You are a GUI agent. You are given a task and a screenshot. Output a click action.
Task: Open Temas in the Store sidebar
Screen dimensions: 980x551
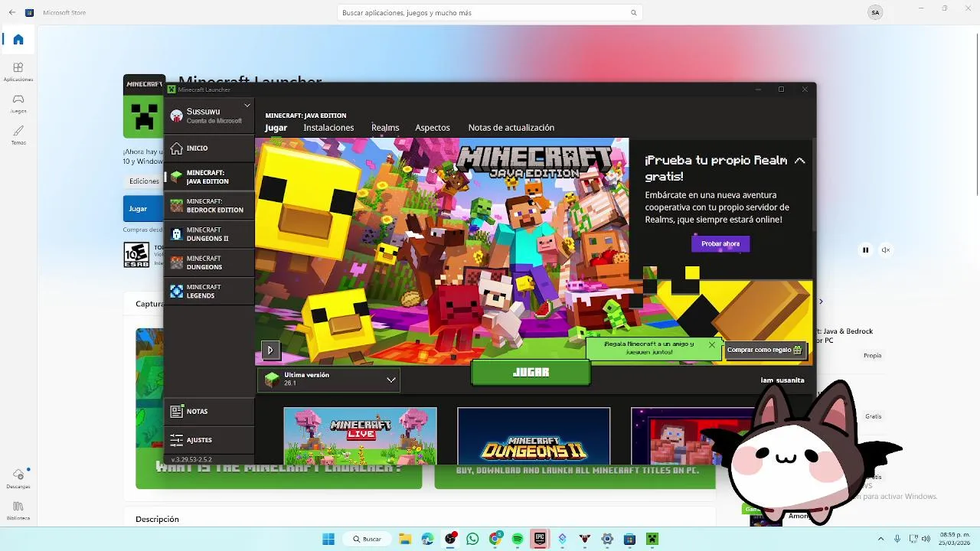click(18, 135)
